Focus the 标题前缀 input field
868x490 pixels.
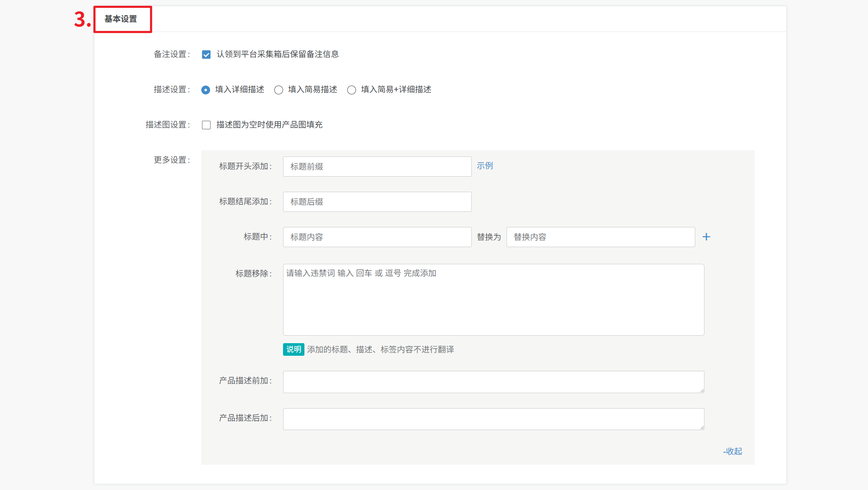tap(377, 167)
